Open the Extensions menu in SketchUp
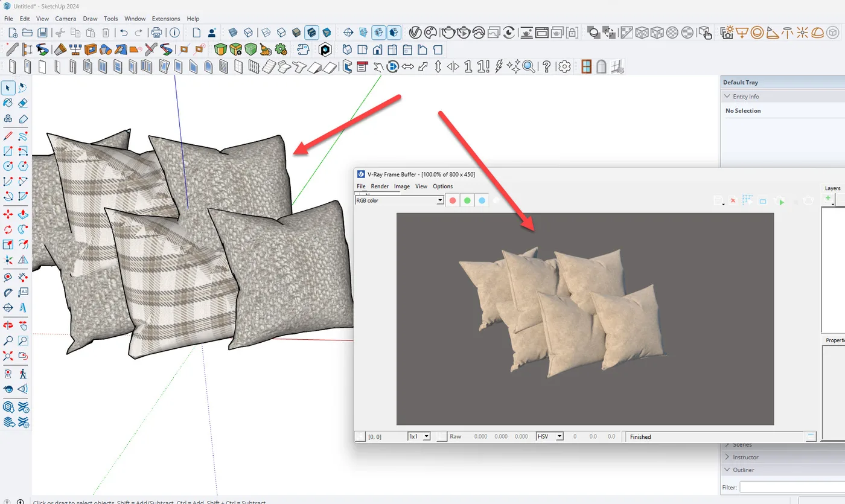Viewport: 845px width, 504px height. click(166, 19)
